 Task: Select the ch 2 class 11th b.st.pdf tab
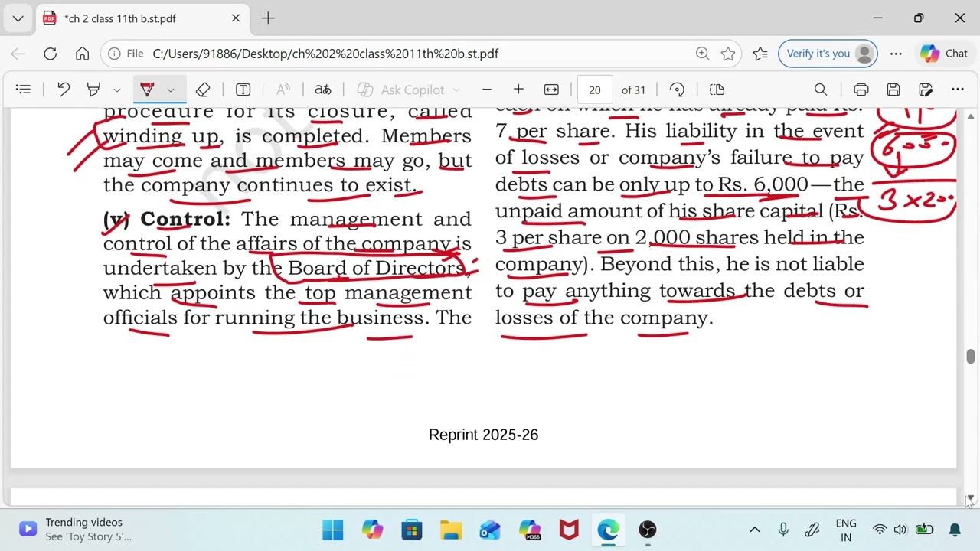tap(142, 18)
